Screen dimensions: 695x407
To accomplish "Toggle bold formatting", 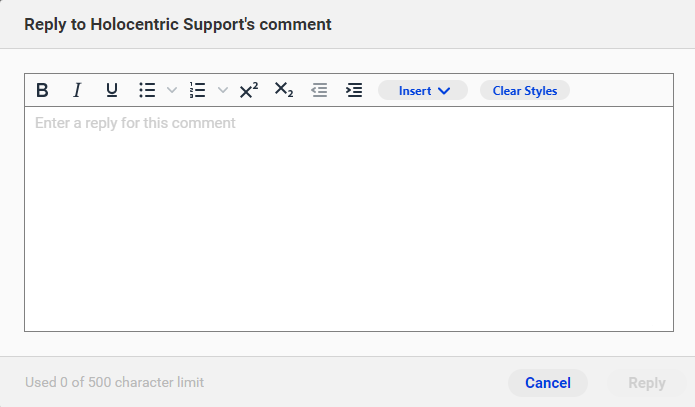I will 42,90.
